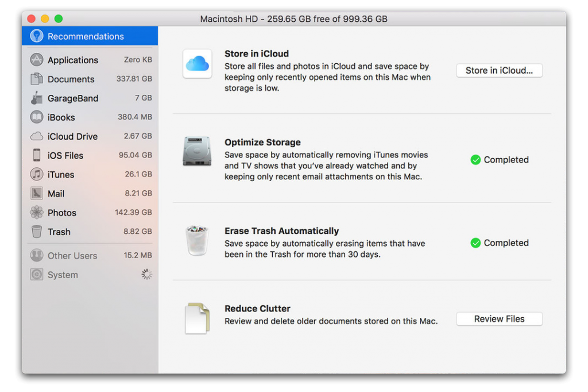
Task: Click the iCloud icon beside Store in iCloud
Action: [x=198, y=63]
